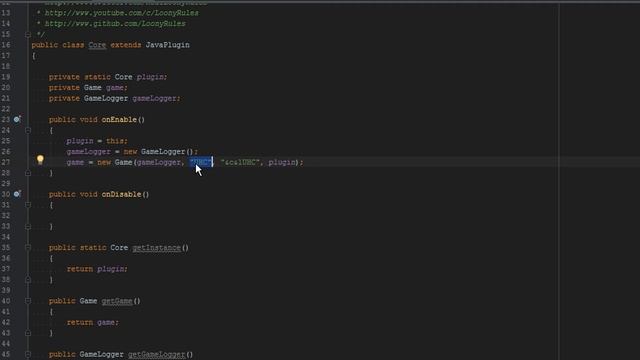Screen dimensions: 640x360
Task: Click the highlighted "UHC" string on line 27
Action: pos(201,162)
